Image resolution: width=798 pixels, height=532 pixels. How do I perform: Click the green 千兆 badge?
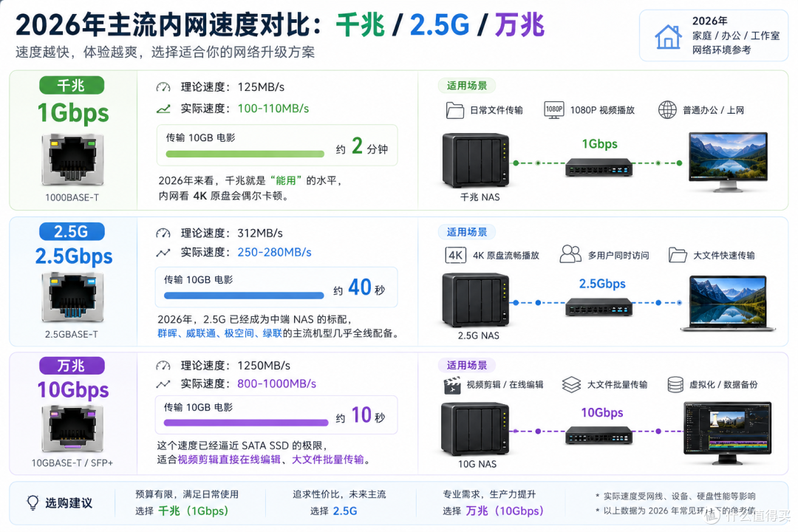72,85
